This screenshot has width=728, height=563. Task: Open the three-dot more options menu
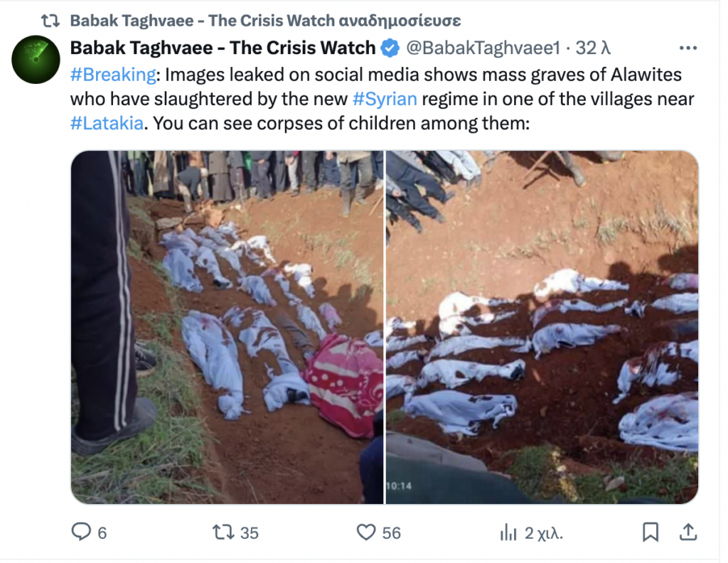(x=687, y=48)
